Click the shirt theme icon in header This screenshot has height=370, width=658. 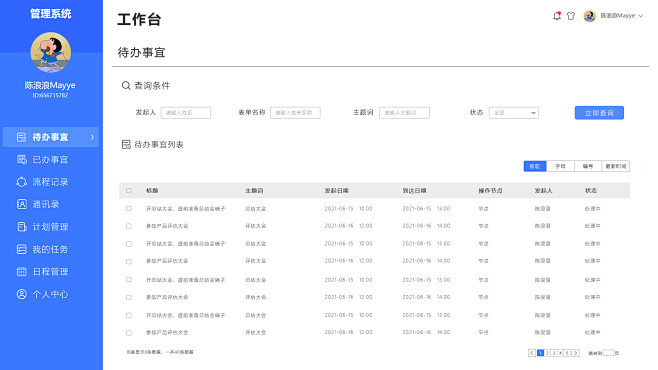coord(571,16)
